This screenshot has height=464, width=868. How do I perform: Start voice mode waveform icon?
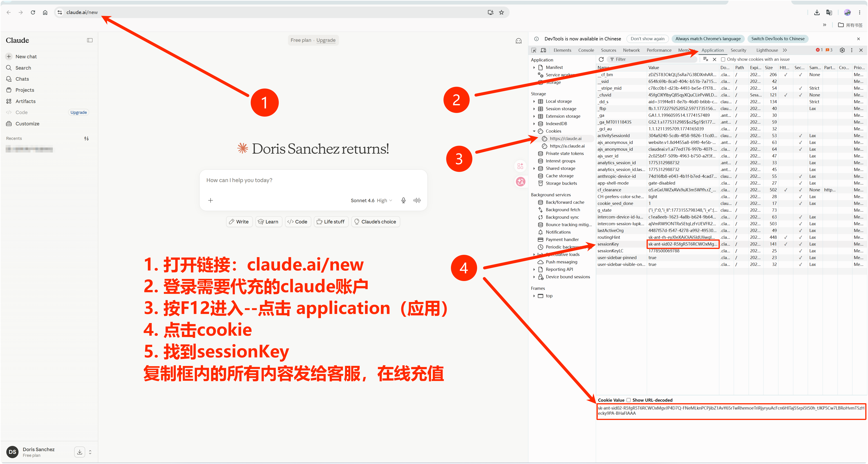(417, 200)
